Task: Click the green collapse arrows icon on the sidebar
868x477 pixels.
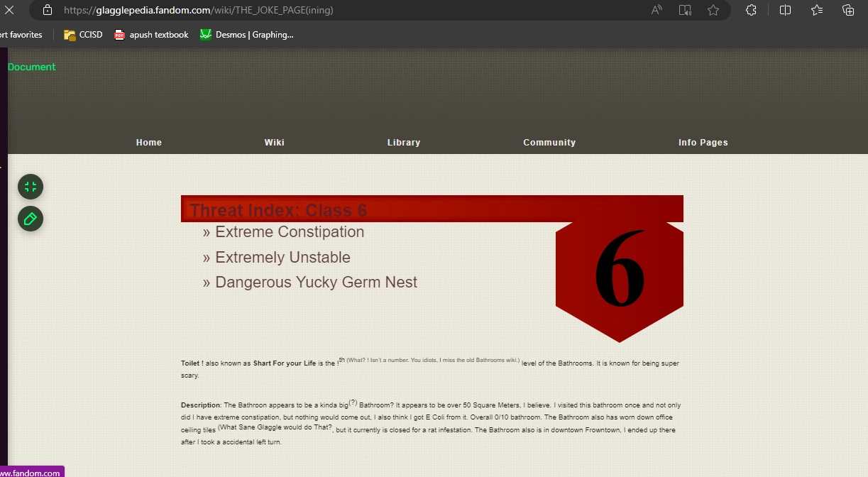Action: click(x=30, y=187)
